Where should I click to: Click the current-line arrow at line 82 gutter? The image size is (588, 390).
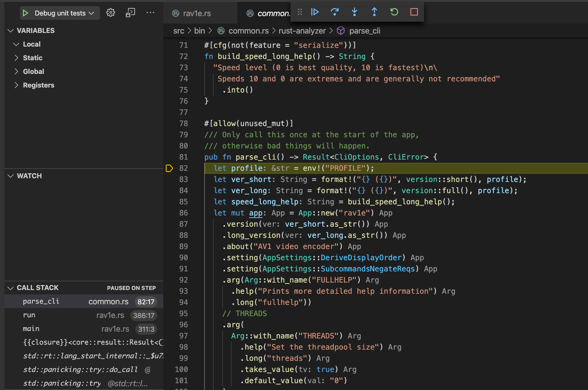169,168
